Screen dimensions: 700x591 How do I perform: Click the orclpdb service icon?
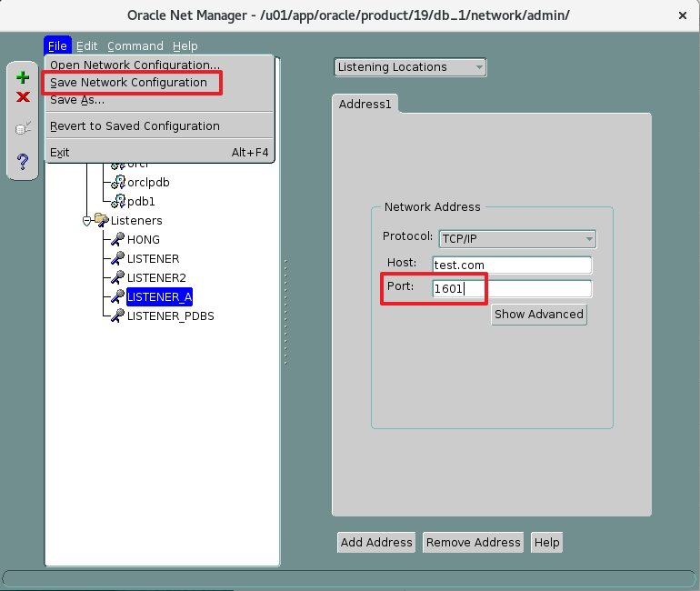coord(118,182)
